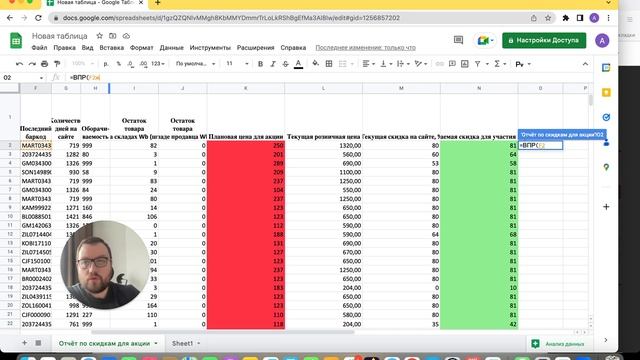Open the zoom level dropdown
640x360 pixels.
82,64
